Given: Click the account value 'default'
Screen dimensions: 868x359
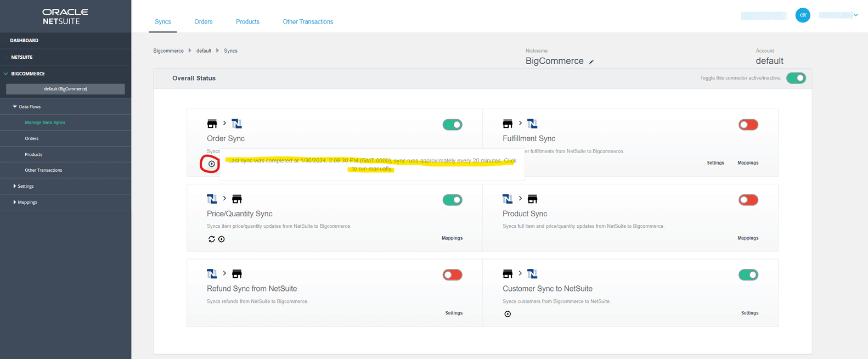Looking at the screenshot, I should pyautogui.click(x=769, y=61).
